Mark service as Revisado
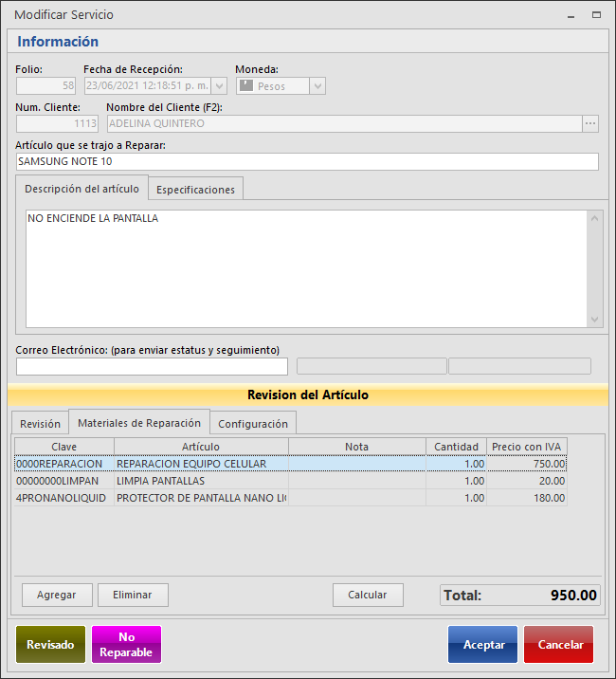Screen dimensions: 616x679 pos(50,644)
